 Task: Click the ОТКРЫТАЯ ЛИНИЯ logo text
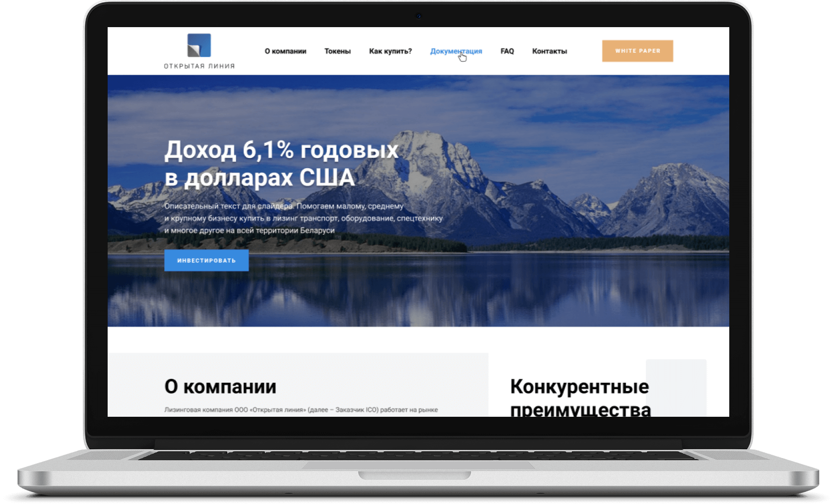(199, 66)
